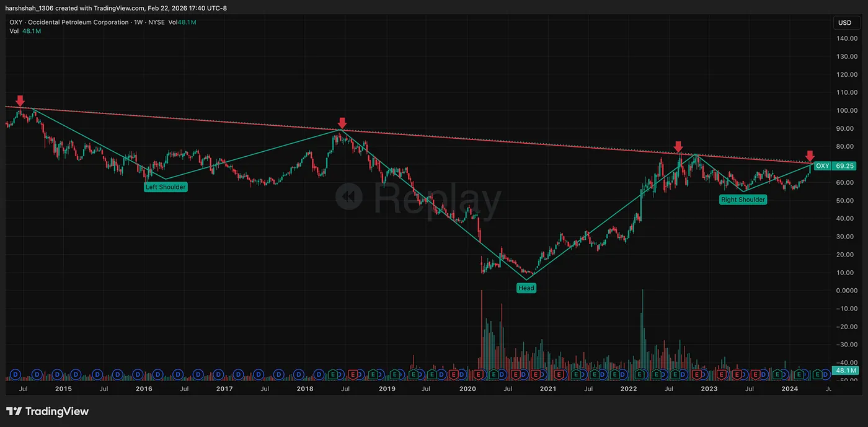Click the 2023 label on the time axis
This screenshot has height=427, width=868.
[x=709, y=389]
